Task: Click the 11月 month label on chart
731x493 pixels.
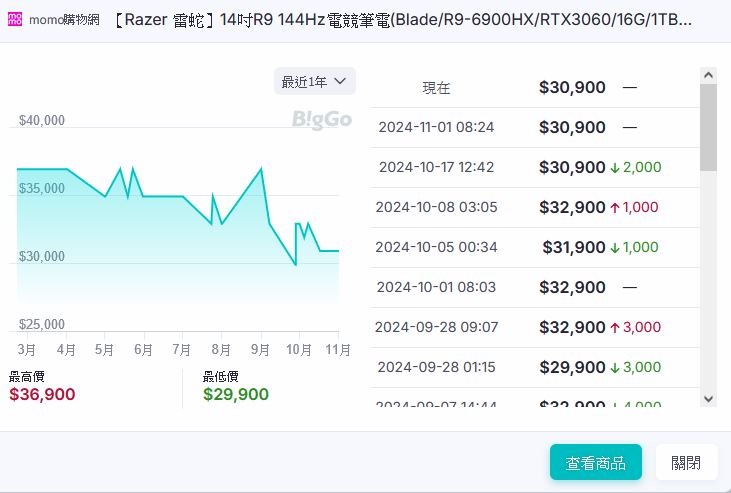Action: tap(338, 349)
